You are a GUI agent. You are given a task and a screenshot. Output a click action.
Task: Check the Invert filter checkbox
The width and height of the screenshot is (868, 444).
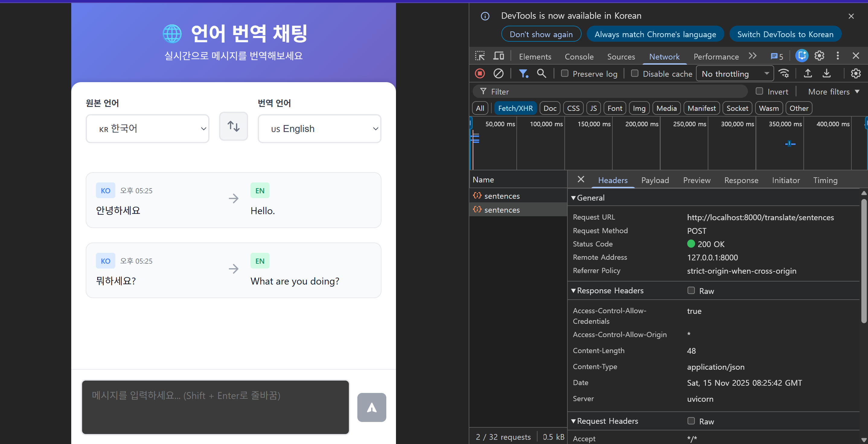point(759,91)
